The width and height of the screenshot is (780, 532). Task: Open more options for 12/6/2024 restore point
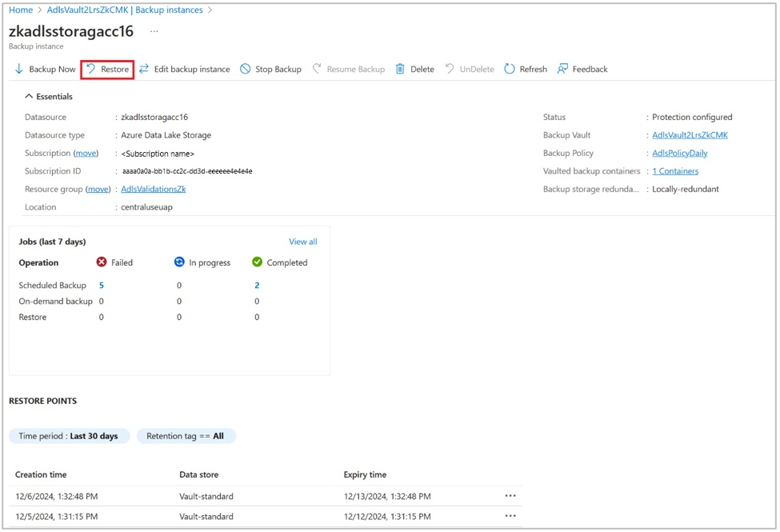pos(510,496)
